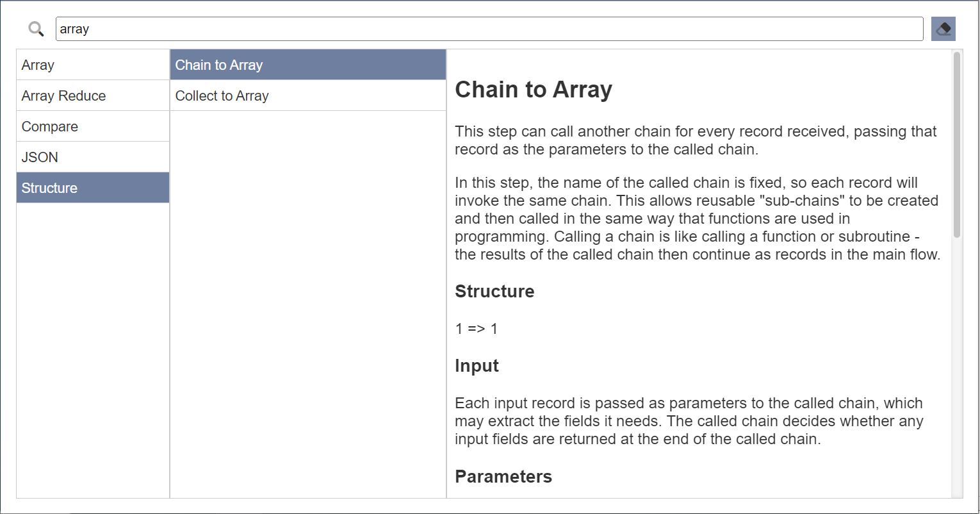The width and height of the screenshot is (980, 514).
Task: Open the Collect to Array step
Action: pos(307,95)
